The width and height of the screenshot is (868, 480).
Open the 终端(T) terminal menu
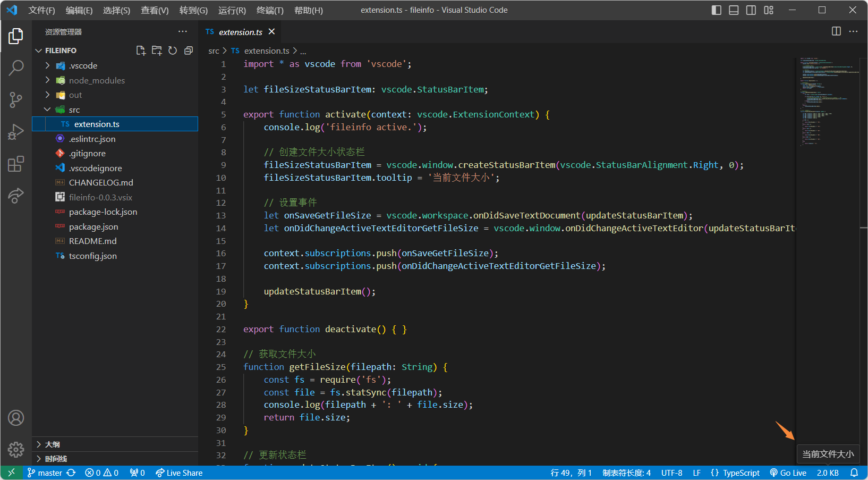270,10
